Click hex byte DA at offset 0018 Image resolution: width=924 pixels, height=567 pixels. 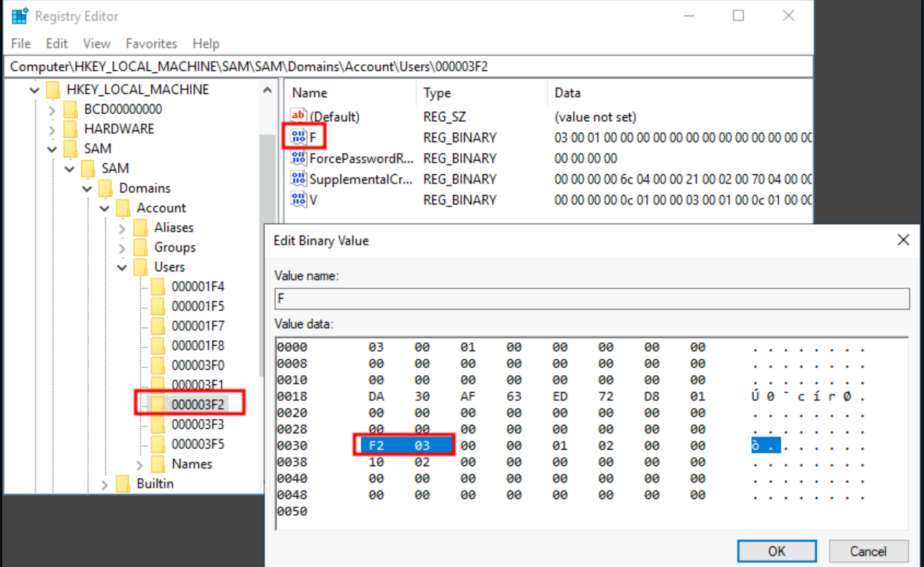click(x=376, y=396)
